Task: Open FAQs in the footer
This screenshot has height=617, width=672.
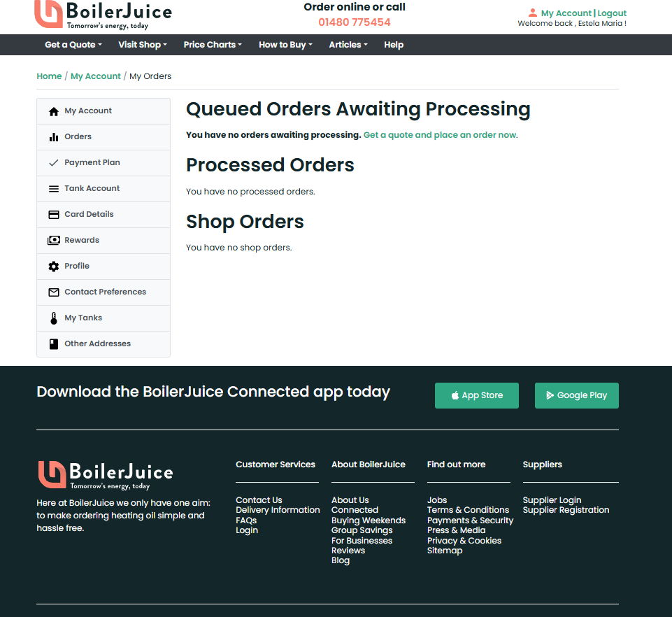Action: (246, 520)
